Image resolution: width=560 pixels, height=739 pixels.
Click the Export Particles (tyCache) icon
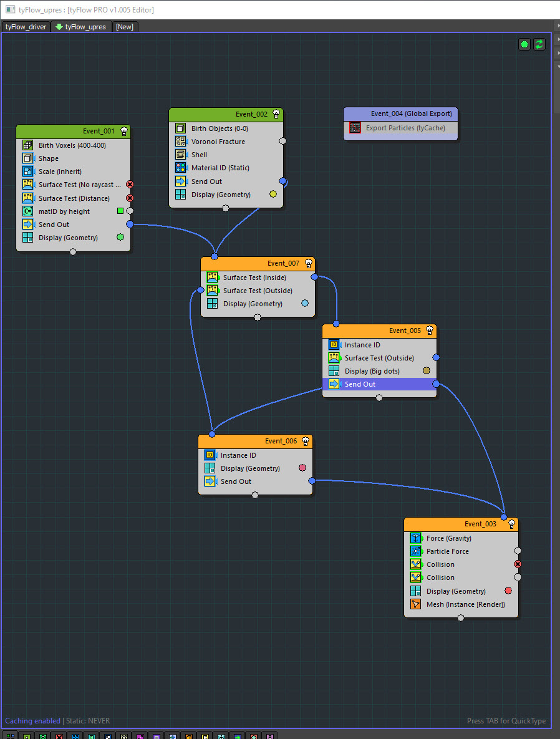[355, 128]
